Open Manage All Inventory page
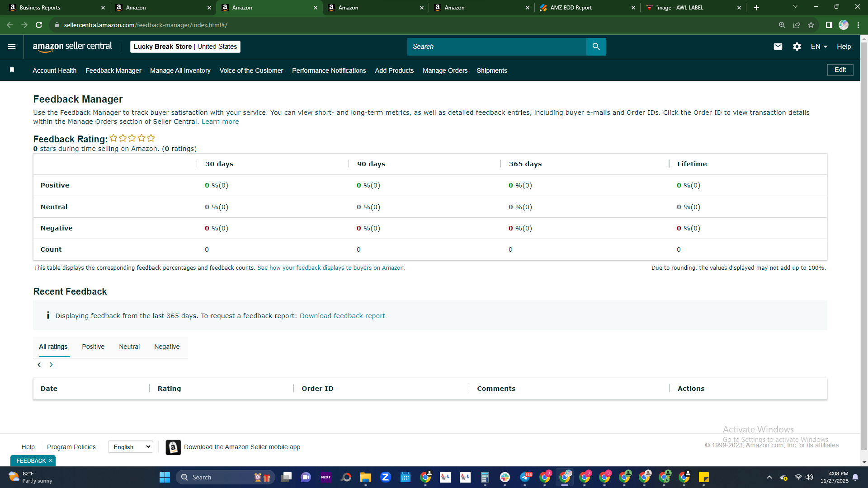Screen dimensions: 868x488 tap(180, 70)
